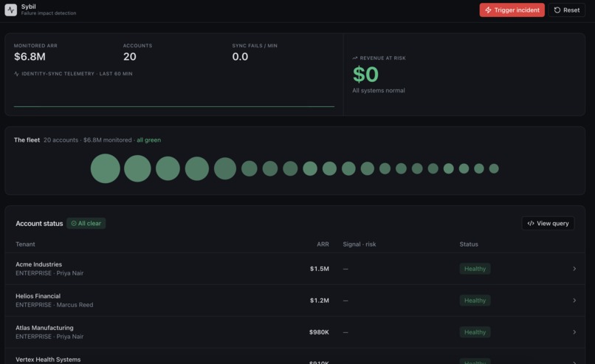Click the Healthy badge for Atlas Manufacturing
Viewport: 595px width, 364px height.
[475, 332]
